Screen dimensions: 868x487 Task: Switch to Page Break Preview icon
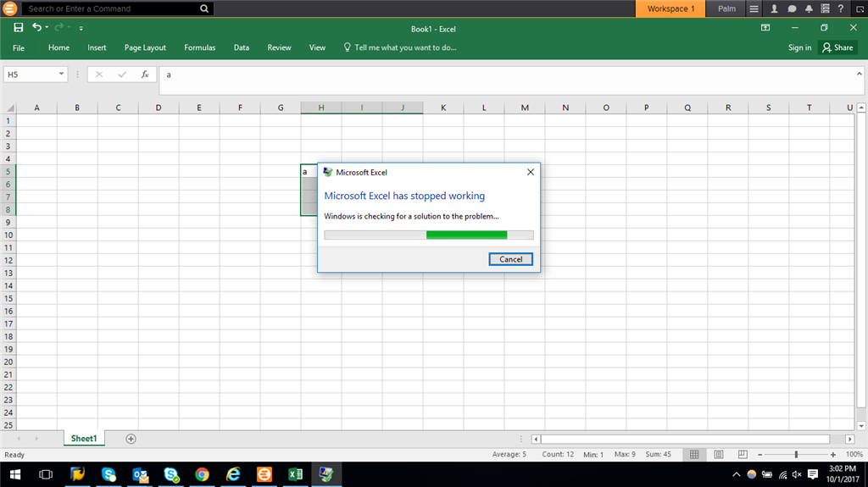[x=743, y=454]
